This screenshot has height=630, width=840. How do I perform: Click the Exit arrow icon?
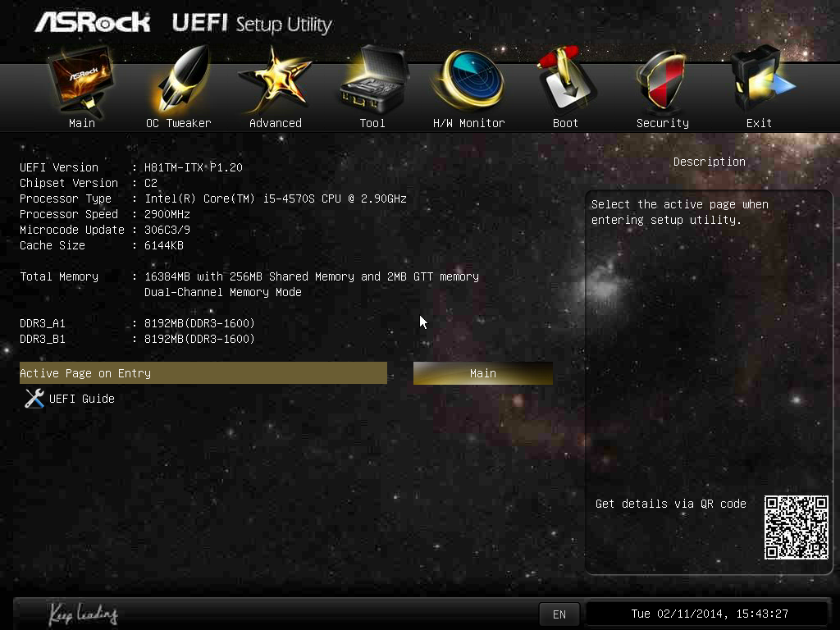[760, 82]
